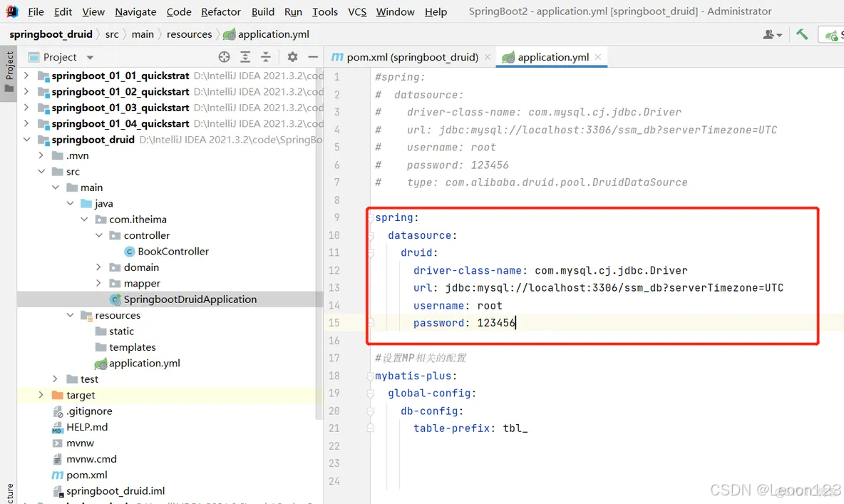Viewport: 844px width, 504px height.
Task: Collapse the controller package
Action: 98,235
